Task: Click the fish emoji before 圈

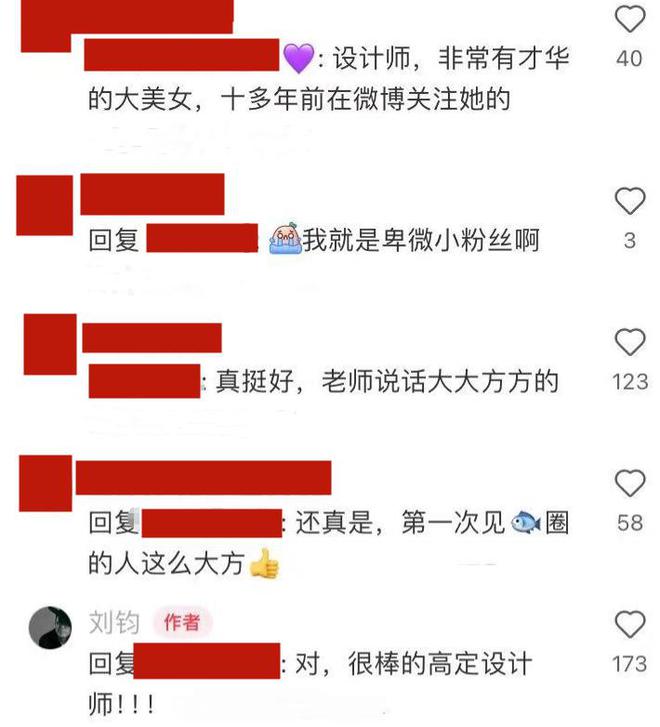Action: point(525,522)
